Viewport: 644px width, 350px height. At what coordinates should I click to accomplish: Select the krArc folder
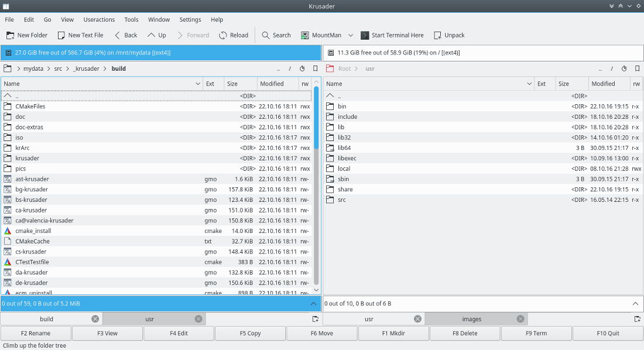156,148
